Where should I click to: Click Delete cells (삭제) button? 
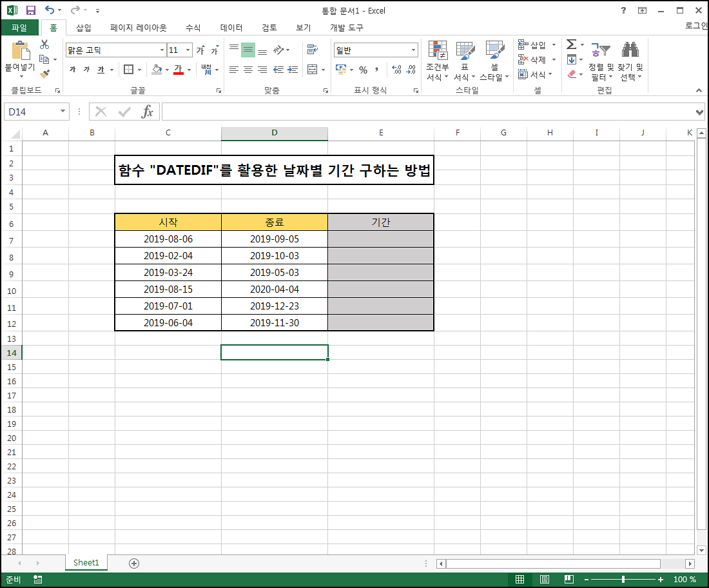click(x=532, y=60)
